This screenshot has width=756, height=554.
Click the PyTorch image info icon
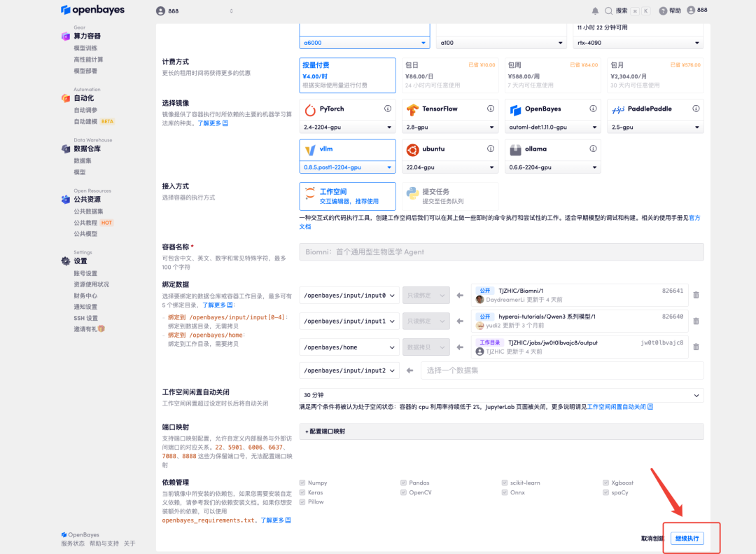point(388,109)
